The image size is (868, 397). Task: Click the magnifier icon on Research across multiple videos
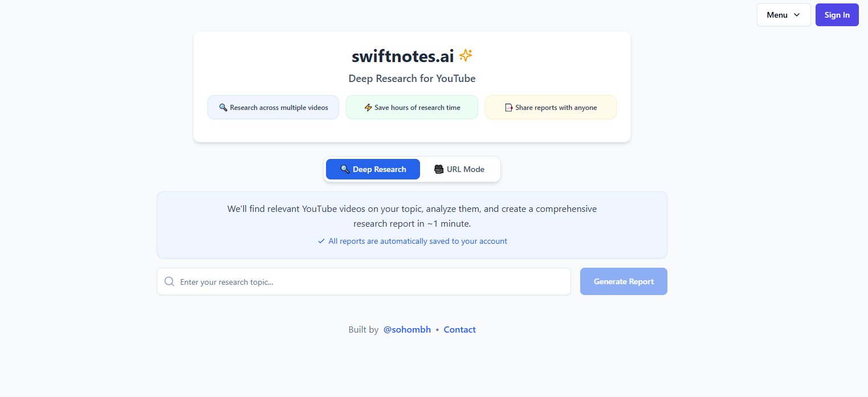(x=223, y=108)
